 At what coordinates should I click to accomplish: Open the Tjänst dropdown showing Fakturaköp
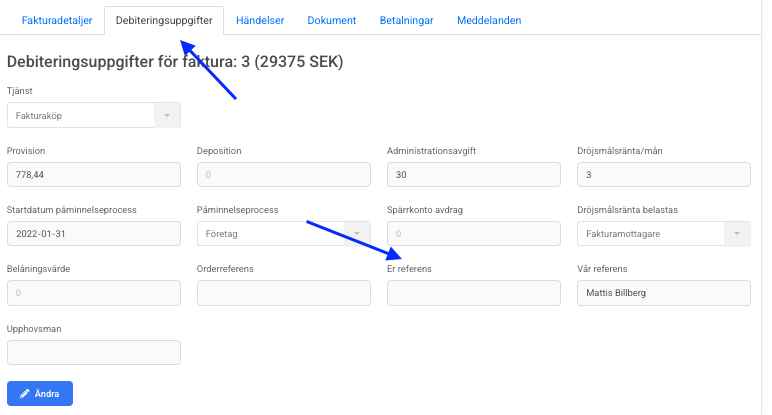coord(94,115)
